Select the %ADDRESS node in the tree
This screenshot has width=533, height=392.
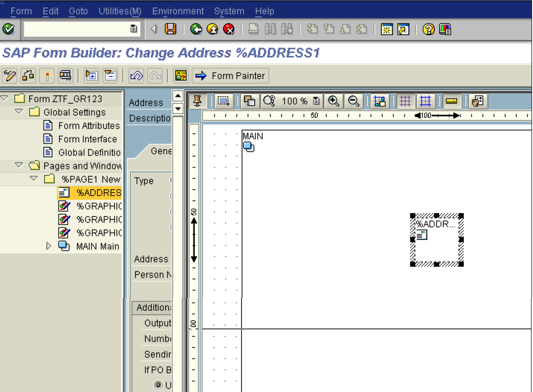[x=90, y=193]
